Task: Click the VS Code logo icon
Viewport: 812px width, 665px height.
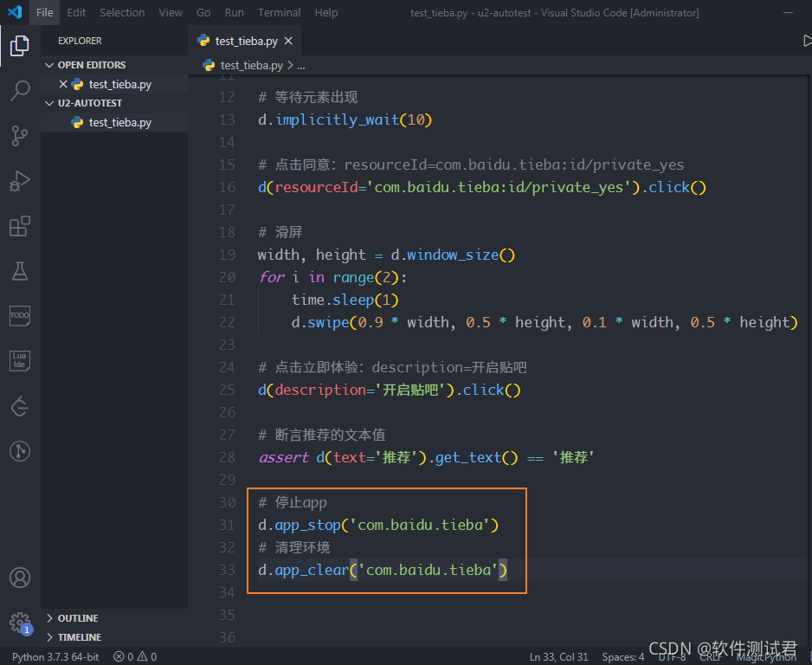Action: 15,12
